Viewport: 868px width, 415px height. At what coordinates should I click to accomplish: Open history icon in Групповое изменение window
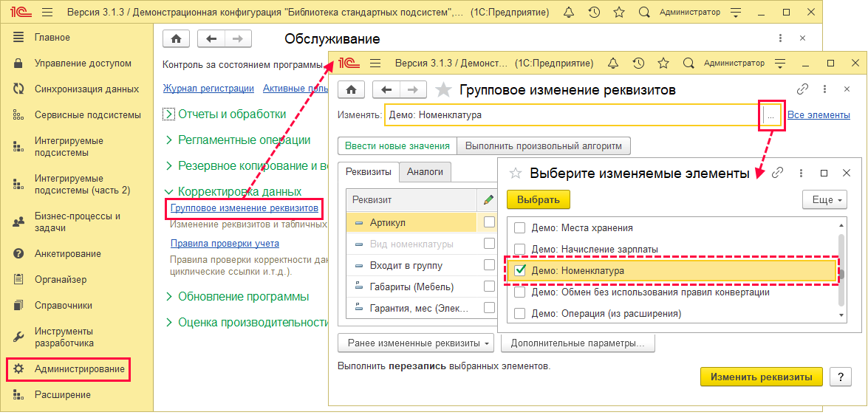pyautogui.click(x=638, y=63)
